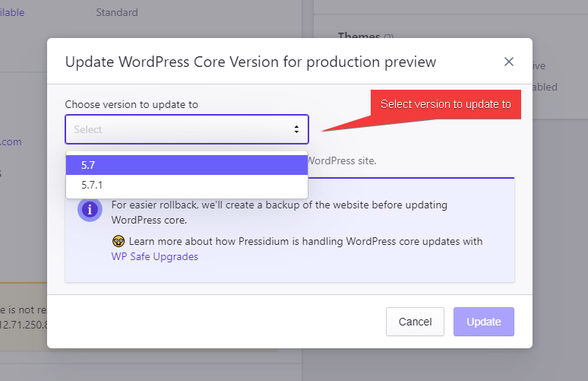Click the Update button
The width and height of the screenshot is (588, 381).
[484, 322]
